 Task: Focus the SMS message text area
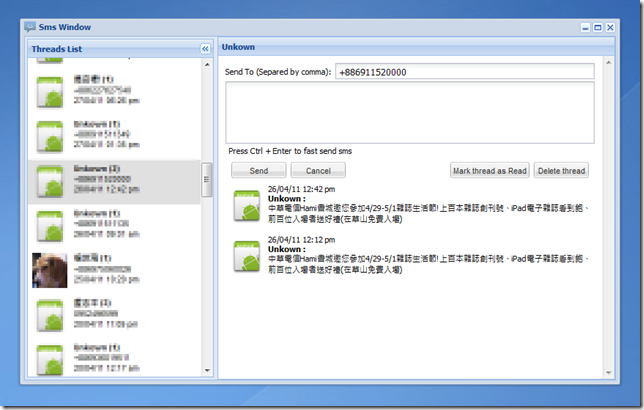409,113
